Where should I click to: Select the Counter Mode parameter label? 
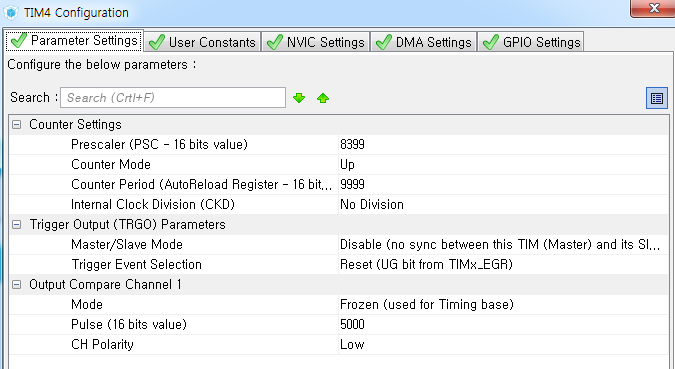111,164
